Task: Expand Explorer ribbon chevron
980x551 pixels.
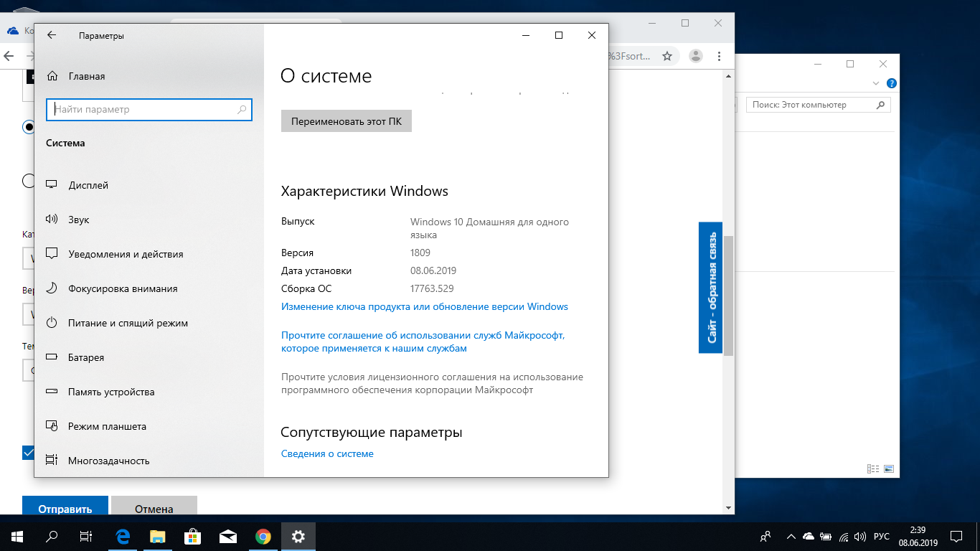Action: pyautogui.click(x=876, y=83)
